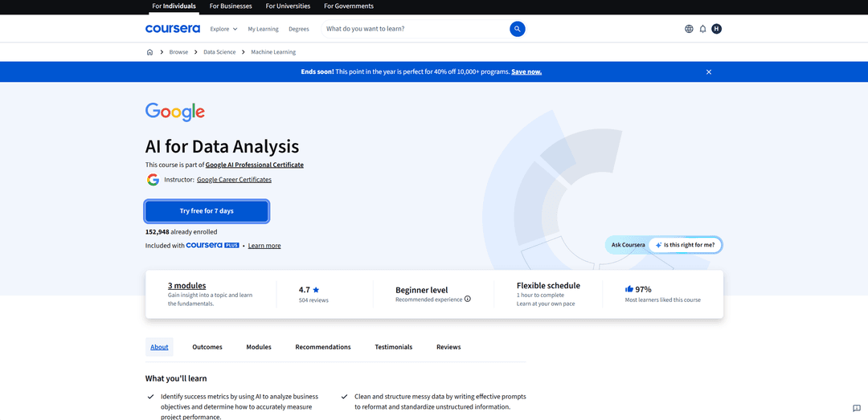868x420 pixels.
Task: Select the Testimonials tab
Action: (x=394, y=347)
